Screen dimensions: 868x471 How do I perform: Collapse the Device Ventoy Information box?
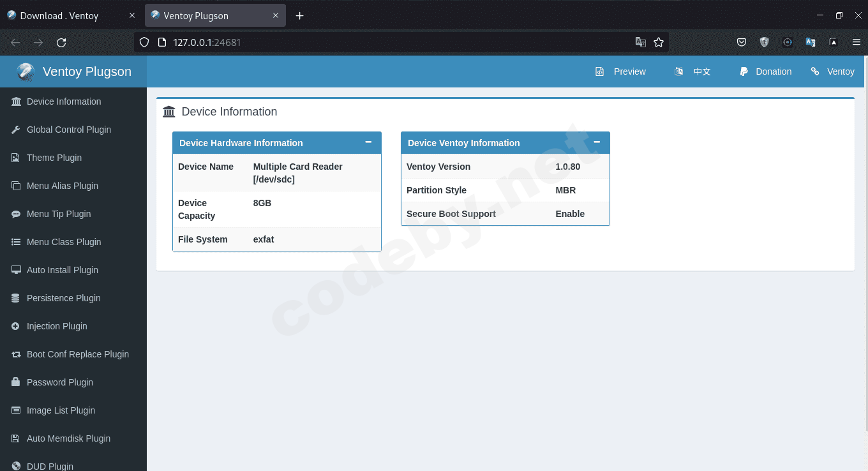tap(597, 142)
